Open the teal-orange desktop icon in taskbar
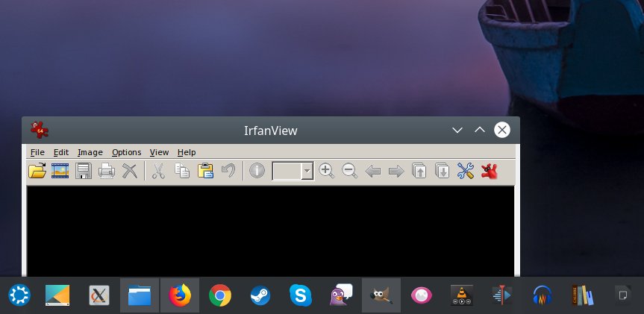This screenshot has width=644, height=314. coord(57,295)
